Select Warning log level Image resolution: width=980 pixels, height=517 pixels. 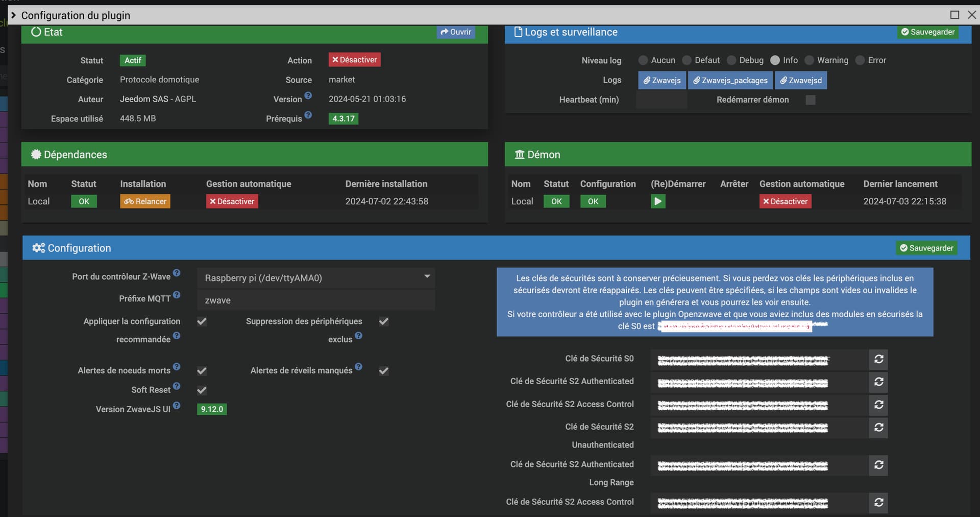pos(809,60)
